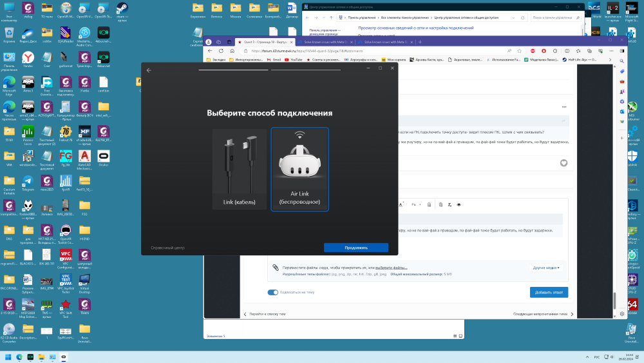Switch to the Quest 3 forum tab
The image size is (644, 363).
click(265, 42)
